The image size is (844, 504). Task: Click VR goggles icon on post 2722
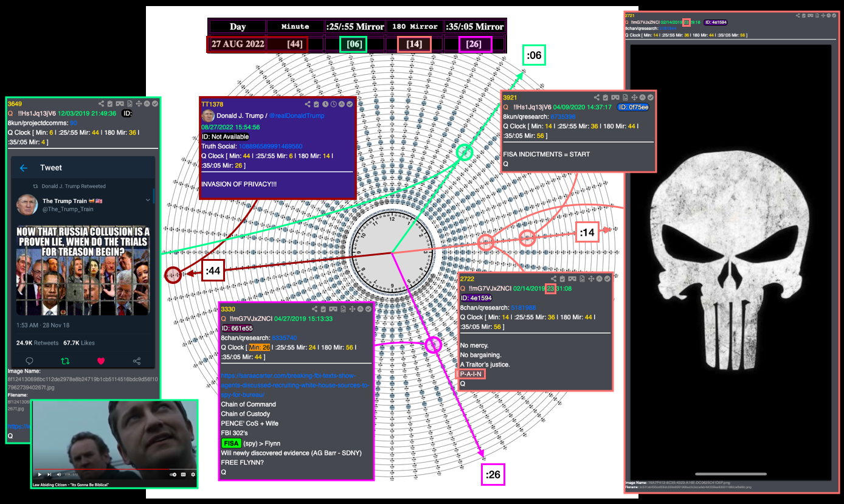point(572,279)
